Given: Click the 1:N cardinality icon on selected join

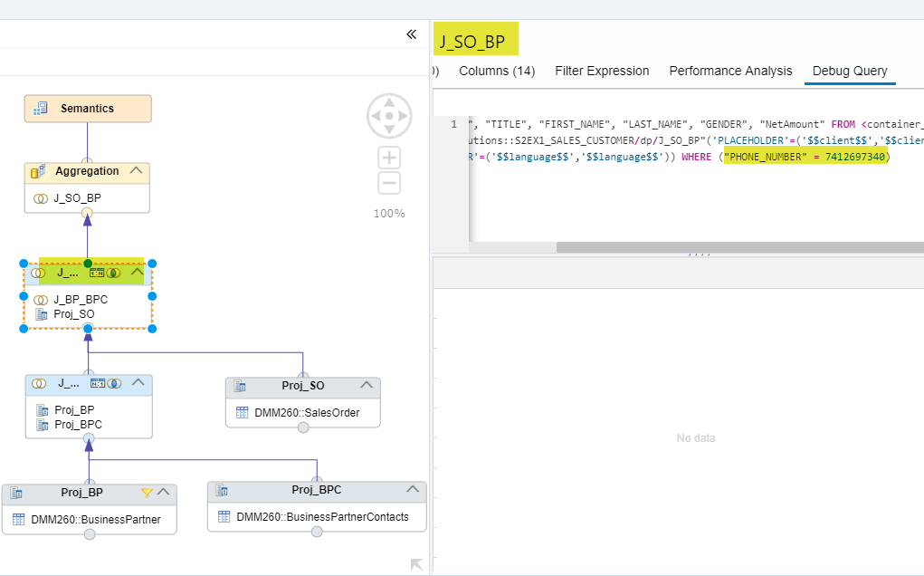Looking at the screenshot, I should [97, 273].
